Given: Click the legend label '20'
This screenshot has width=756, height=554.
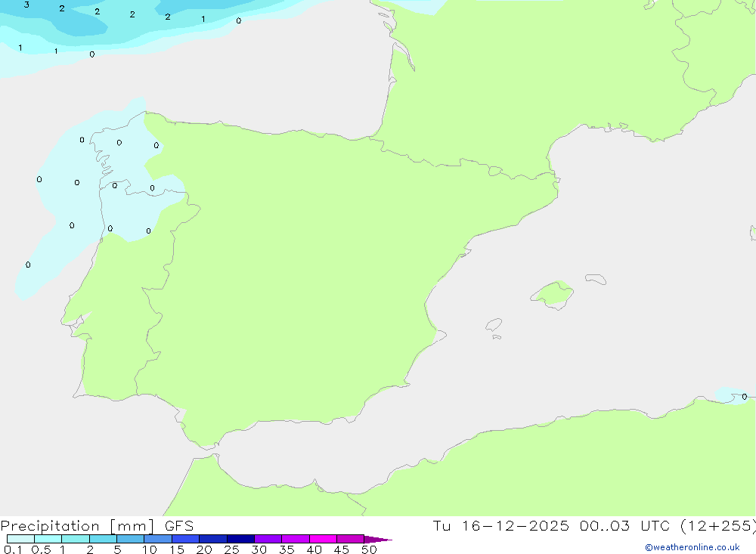Looking at the screenshot, I should (x=204, y=549).
